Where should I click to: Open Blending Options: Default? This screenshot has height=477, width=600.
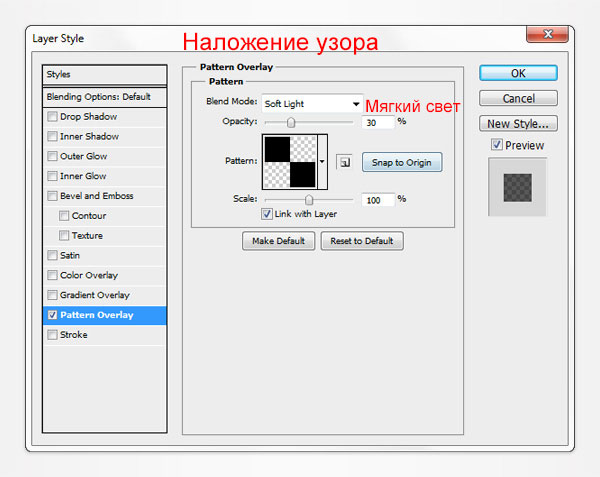[x=104, y=97]
